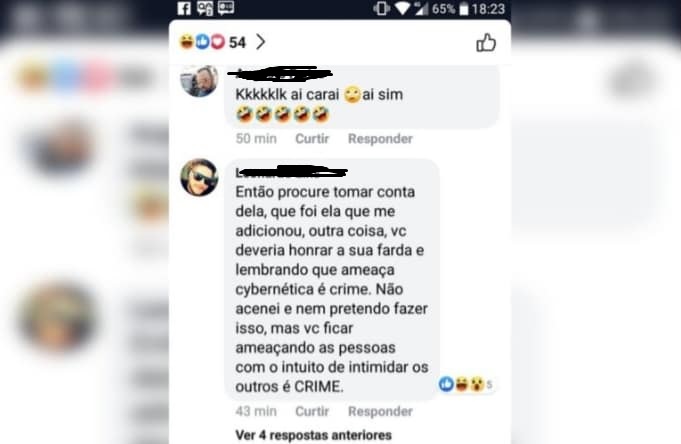681x444 pixels.
Task: Tap the Kkkkklk ai carai comment bubble
Action: [361, 97]
